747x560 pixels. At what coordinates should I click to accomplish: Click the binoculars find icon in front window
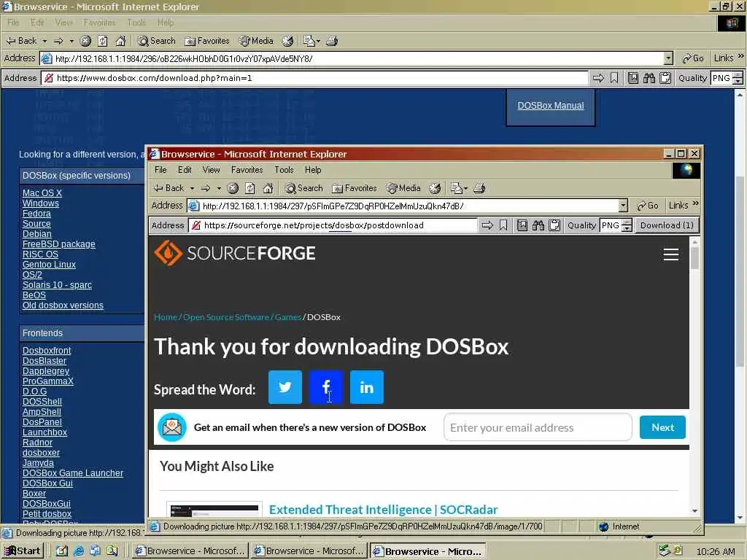[538, 225]
